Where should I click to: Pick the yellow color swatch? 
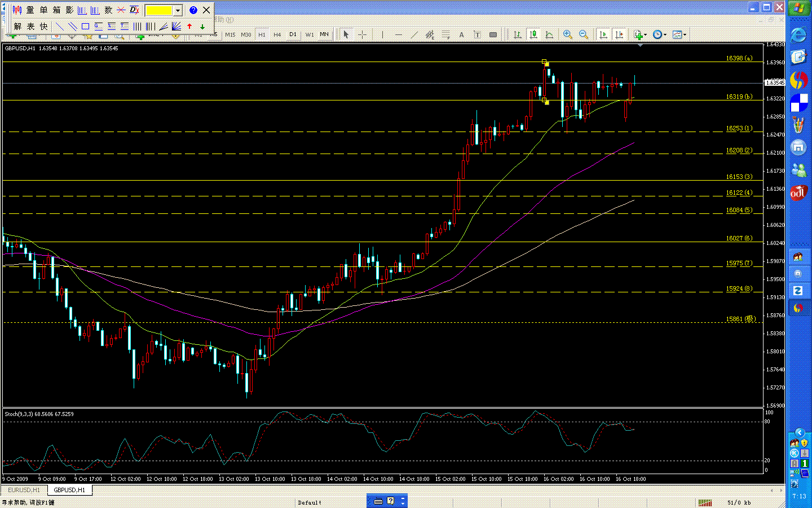pos(159,11)
